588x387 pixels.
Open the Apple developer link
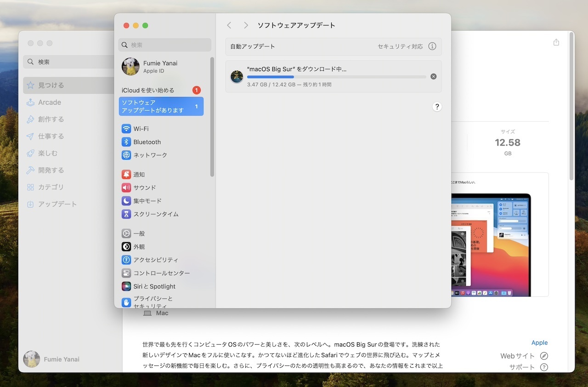[539, 342]
